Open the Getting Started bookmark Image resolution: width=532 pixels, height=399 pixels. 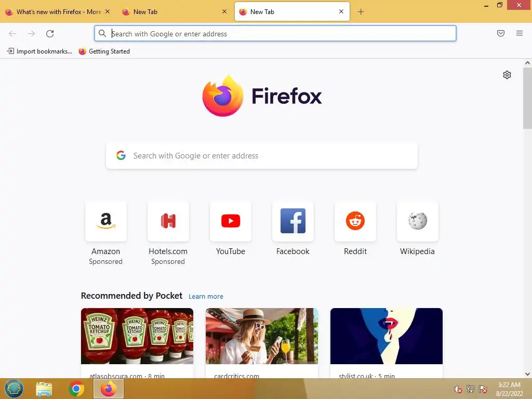click(104, 51)
